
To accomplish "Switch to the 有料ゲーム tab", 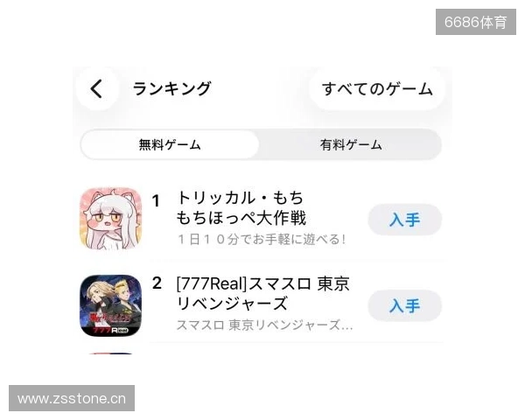I will coord(351,144).
